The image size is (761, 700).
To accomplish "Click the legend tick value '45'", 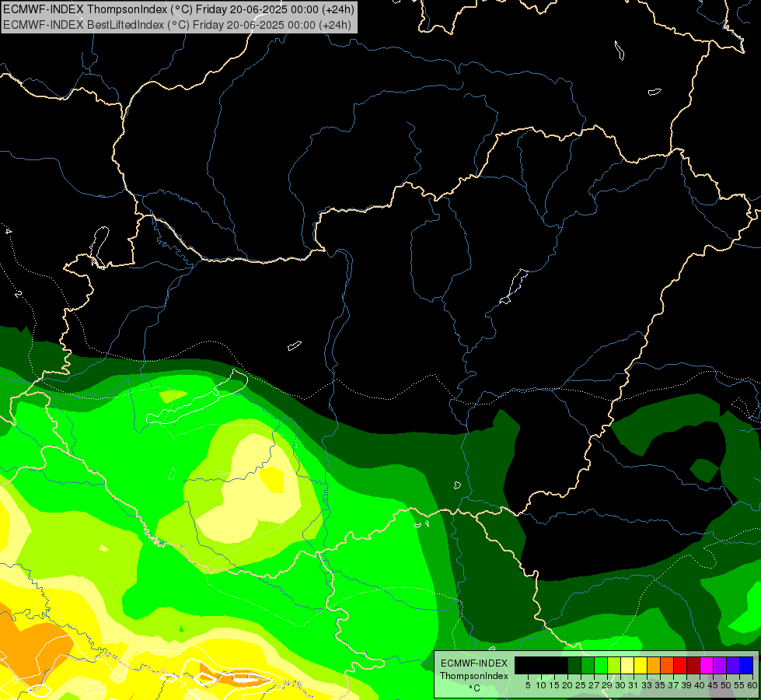I will pyautogui.click(x=713, y=685).
